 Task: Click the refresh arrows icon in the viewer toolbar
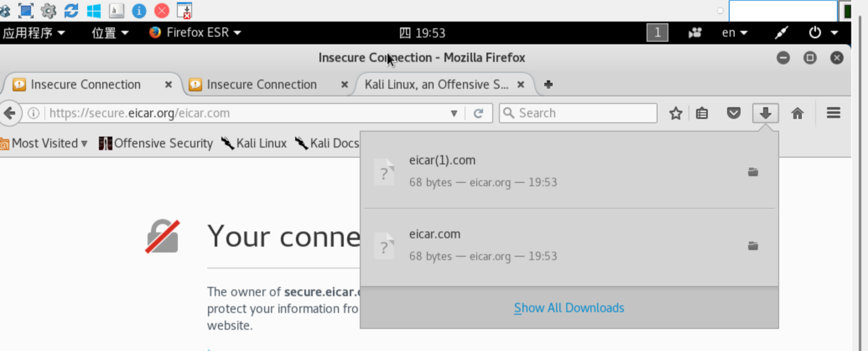click(71, 10)
